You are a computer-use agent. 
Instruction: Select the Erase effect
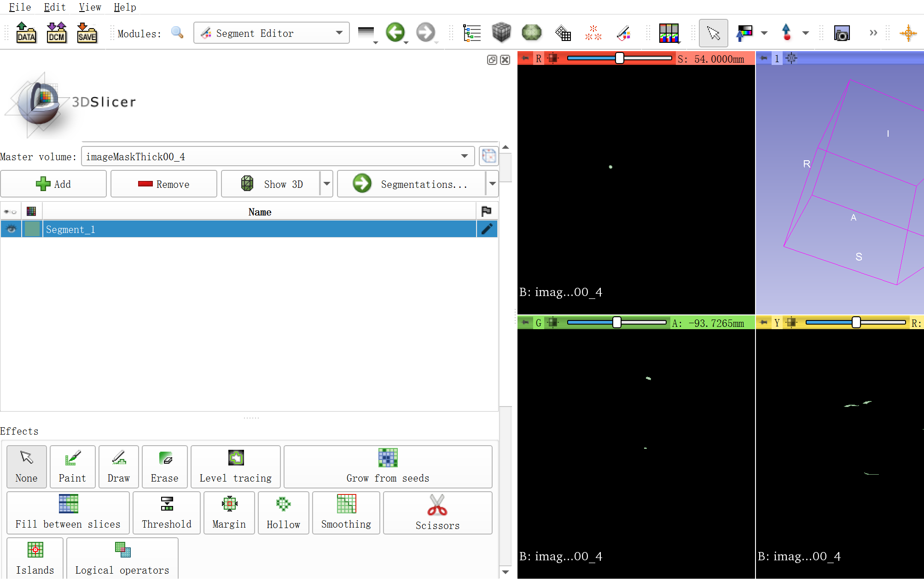tap(164, 466)
